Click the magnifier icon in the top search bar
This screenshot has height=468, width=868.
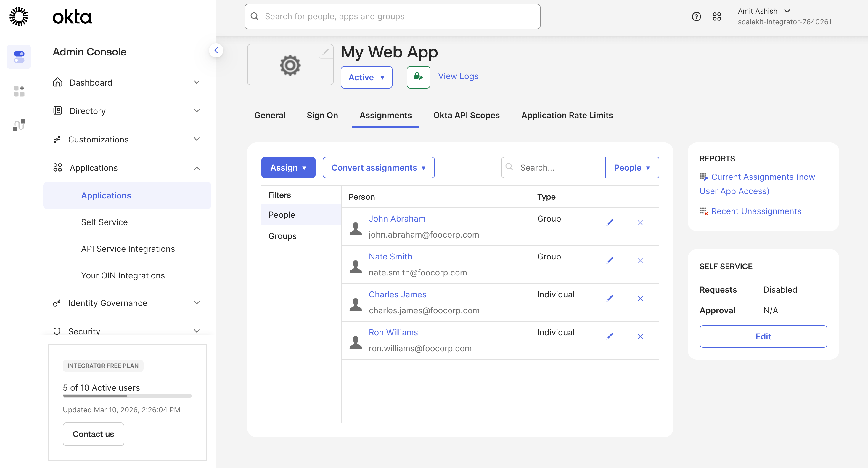click(255, 16)
